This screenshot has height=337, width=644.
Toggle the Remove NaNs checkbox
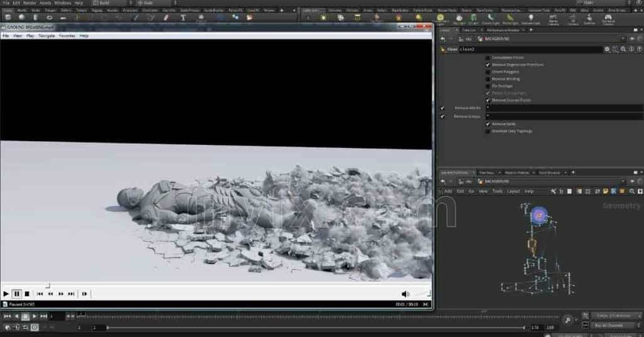point(488,124)
